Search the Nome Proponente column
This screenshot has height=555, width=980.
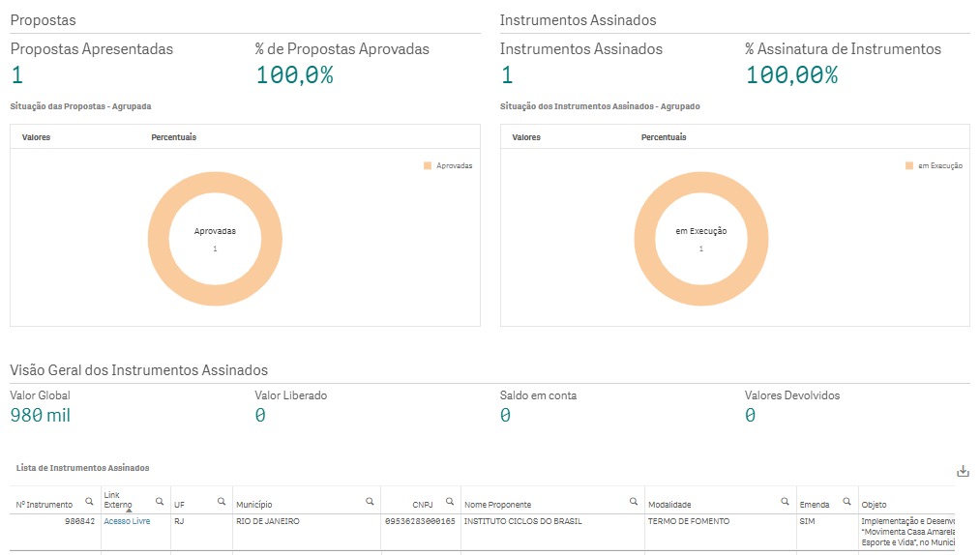[633, 501]
